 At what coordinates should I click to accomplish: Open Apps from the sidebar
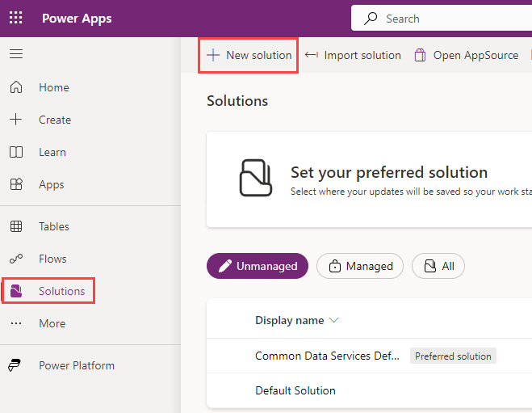point(52,184)
